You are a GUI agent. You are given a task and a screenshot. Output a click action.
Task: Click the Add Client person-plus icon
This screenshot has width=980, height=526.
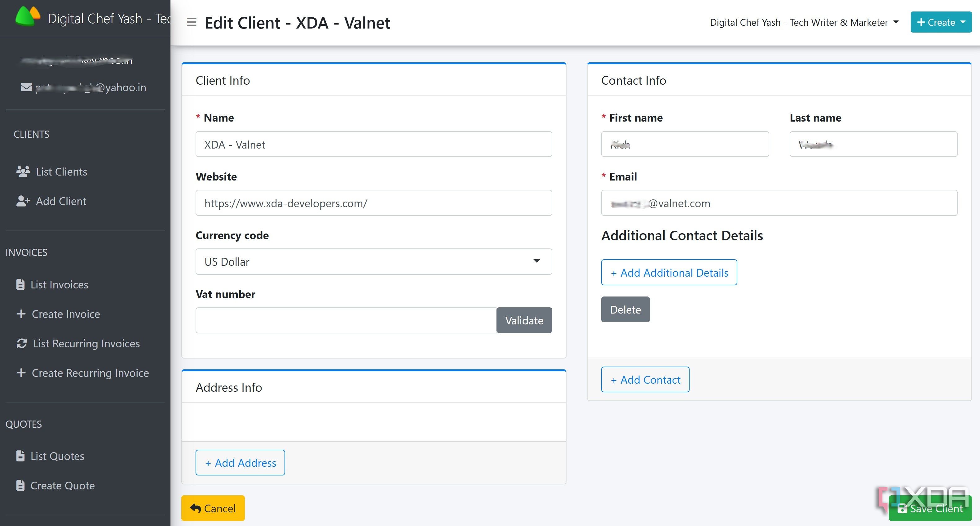click(x=23, y=201)
